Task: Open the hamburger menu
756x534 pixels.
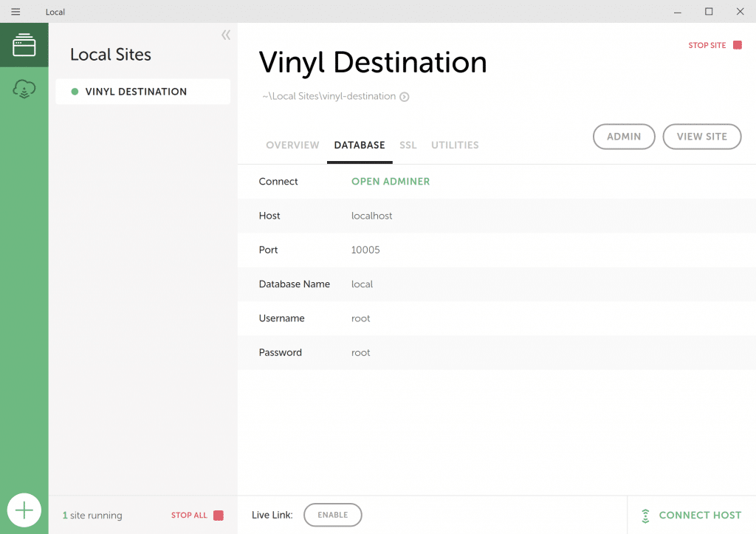Action: coord(15,11)
